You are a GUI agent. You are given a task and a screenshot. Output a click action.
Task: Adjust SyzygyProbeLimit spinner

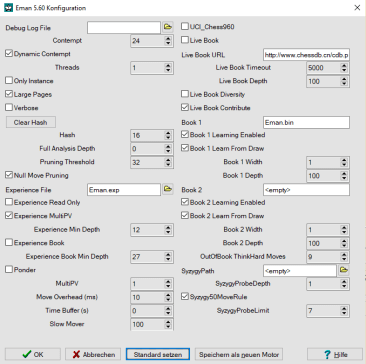tap(344, 311)
